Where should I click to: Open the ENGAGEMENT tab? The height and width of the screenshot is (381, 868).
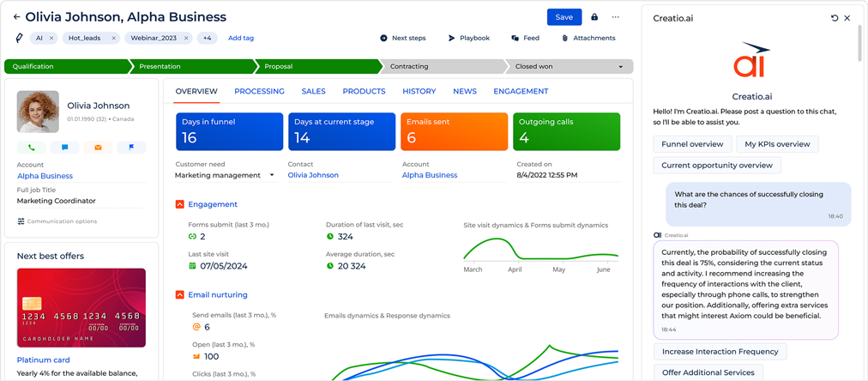point(521,91)
